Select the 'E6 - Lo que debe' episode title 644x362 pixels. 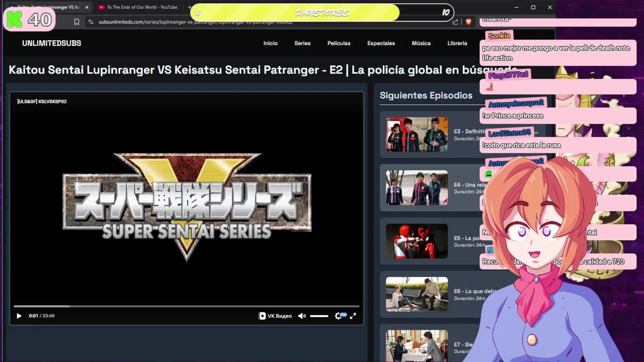[x=475, y=291]
